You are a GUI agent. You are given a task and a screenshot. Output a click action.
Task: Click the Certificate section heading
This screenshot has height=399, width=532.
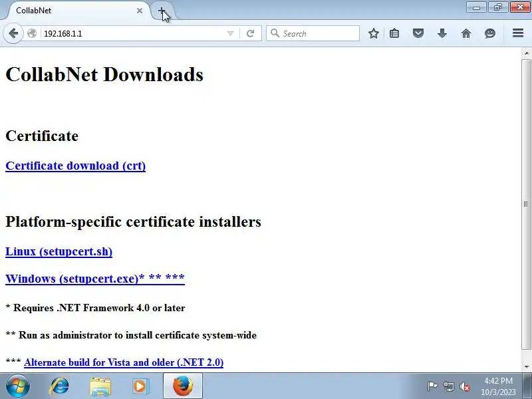pyautogui.click(x=42, y=136)
